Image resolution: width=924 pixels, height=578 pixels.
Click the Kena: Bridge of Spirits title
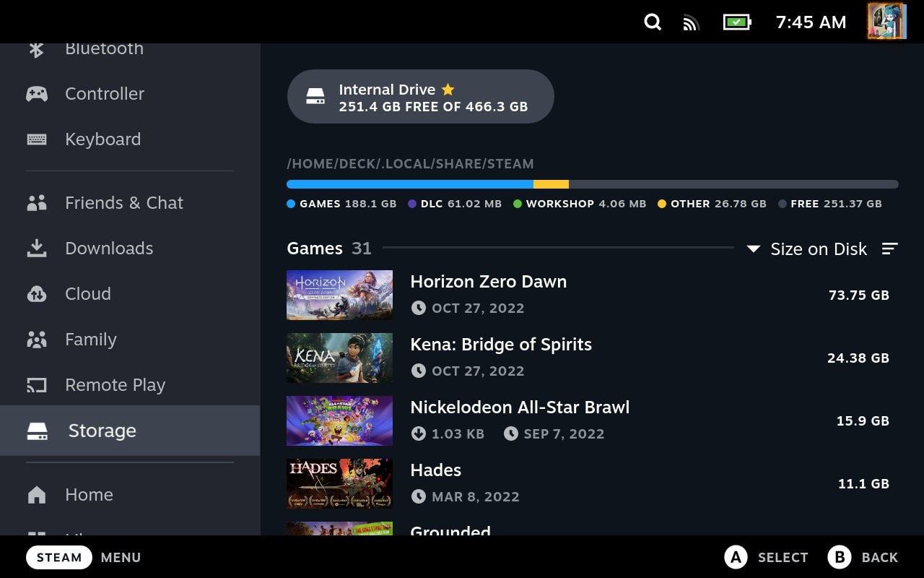501,345
